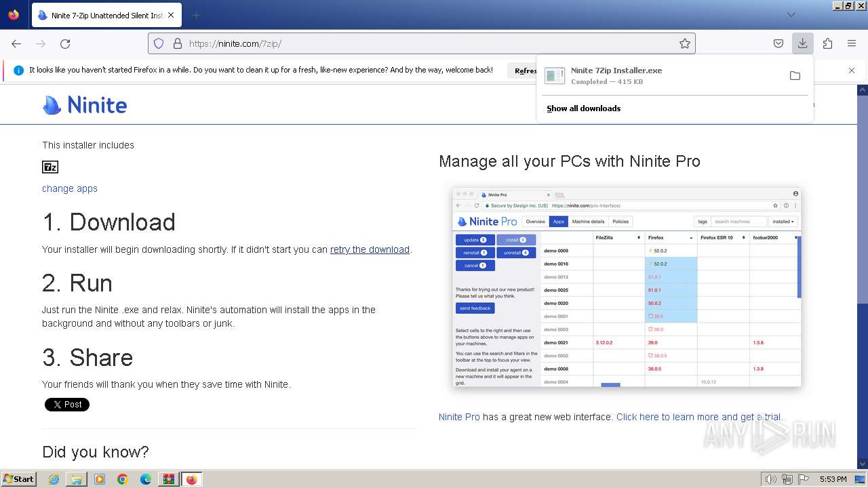Viewport: 868px width, 488px height.
Task: Dismiss the Firefox refresh notification bar
Action: coord(852,70)
